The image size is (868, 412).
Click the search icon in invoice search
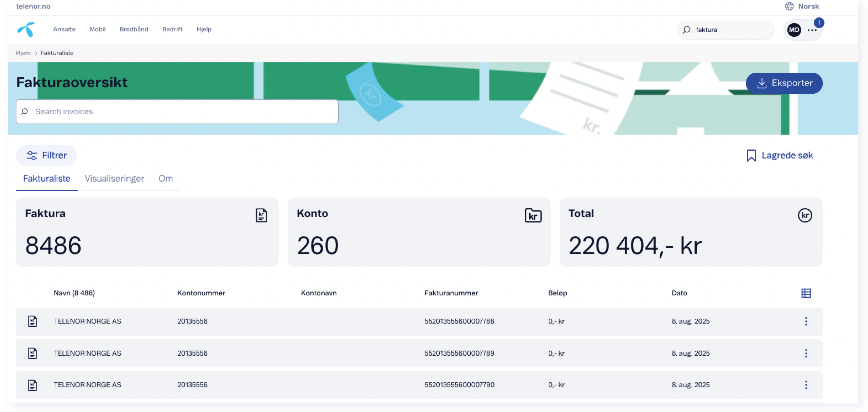coord(25,111)
